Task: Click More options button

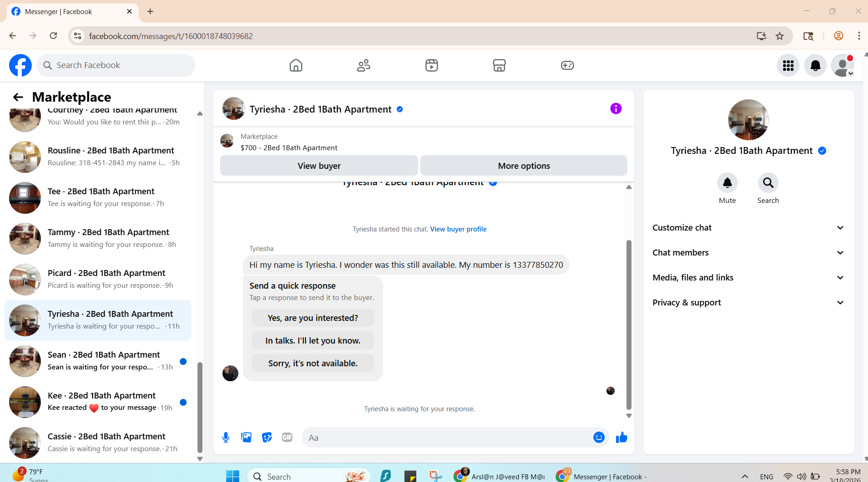Action: [x=524, y=166]
